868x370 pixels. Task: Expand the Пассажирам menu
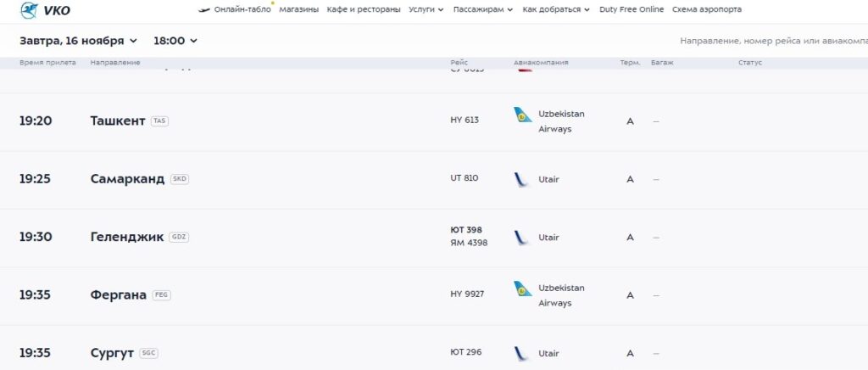(483, 9)
